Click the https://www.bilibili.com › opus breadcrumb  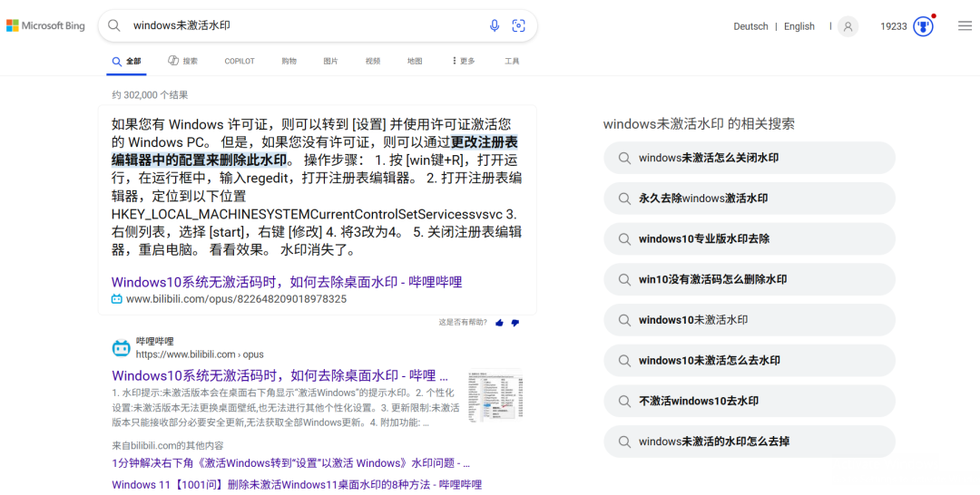(x=200, y=354)
